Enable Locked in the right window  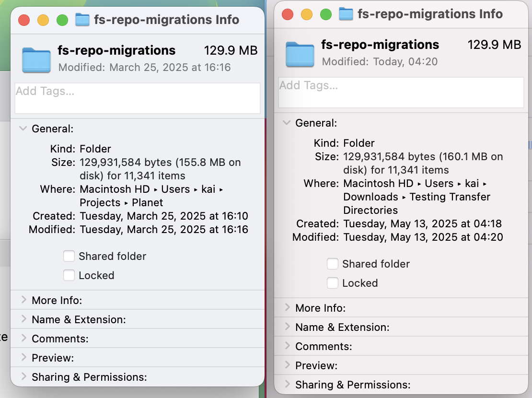point(333,283)
